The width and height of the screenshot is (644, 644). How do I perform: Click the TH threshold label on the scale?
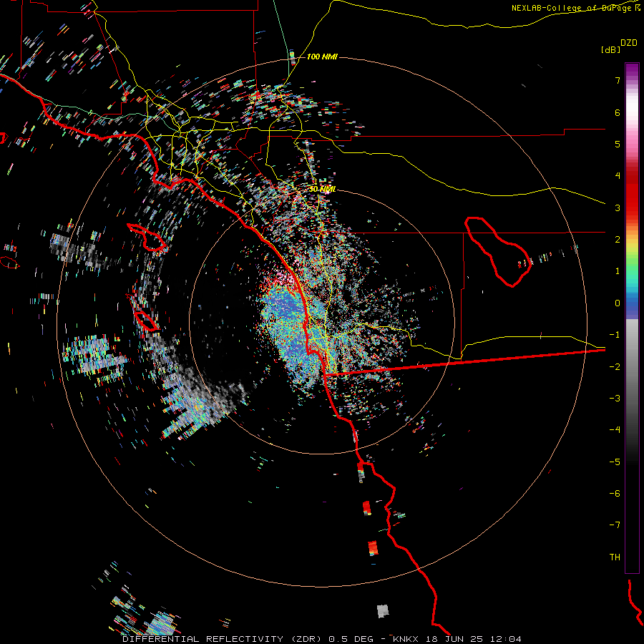[615, 557]
